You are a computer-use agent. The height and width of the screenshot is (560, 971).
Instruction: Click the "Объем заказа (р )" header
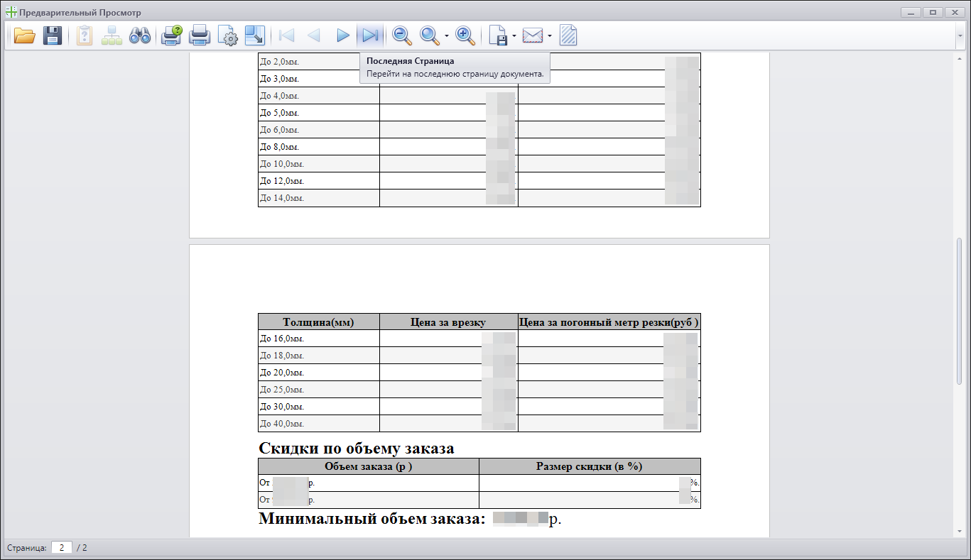369,466
